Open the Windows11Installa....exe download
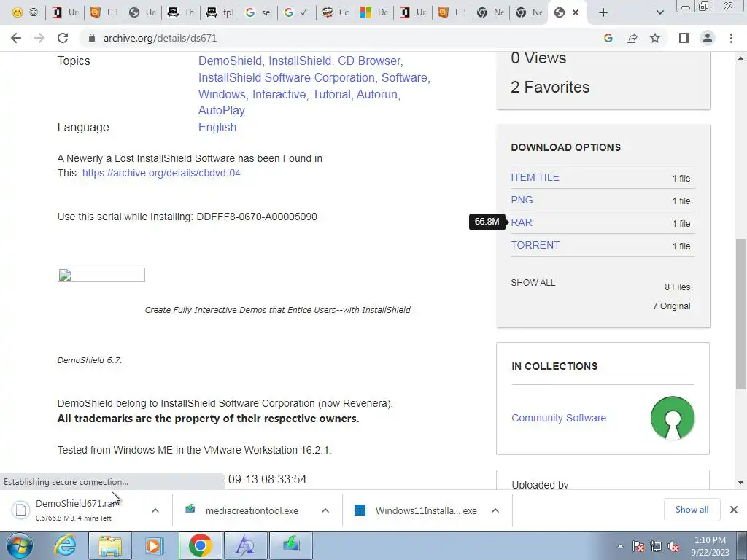747x560 pixels. [415, 510]
